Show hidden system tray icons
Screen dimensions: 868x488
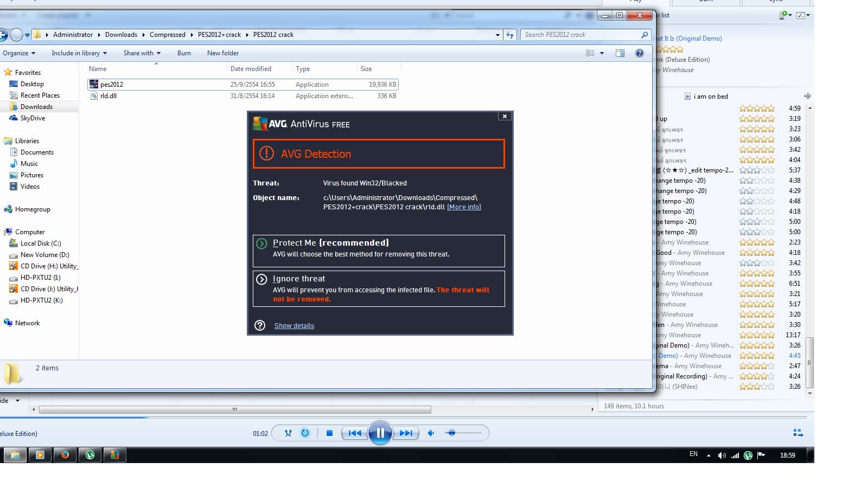(709, 455)
